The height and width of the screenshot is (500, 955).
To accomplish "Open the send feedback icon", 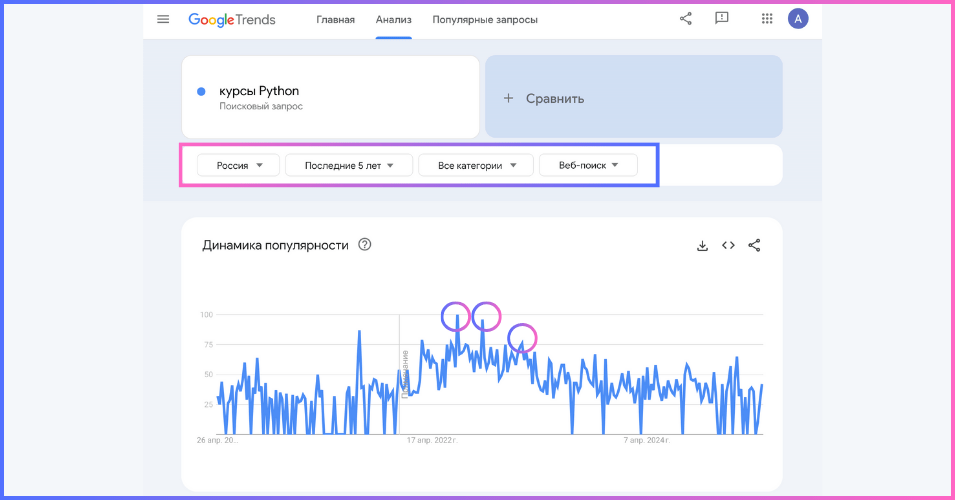I will click(722, 18).
